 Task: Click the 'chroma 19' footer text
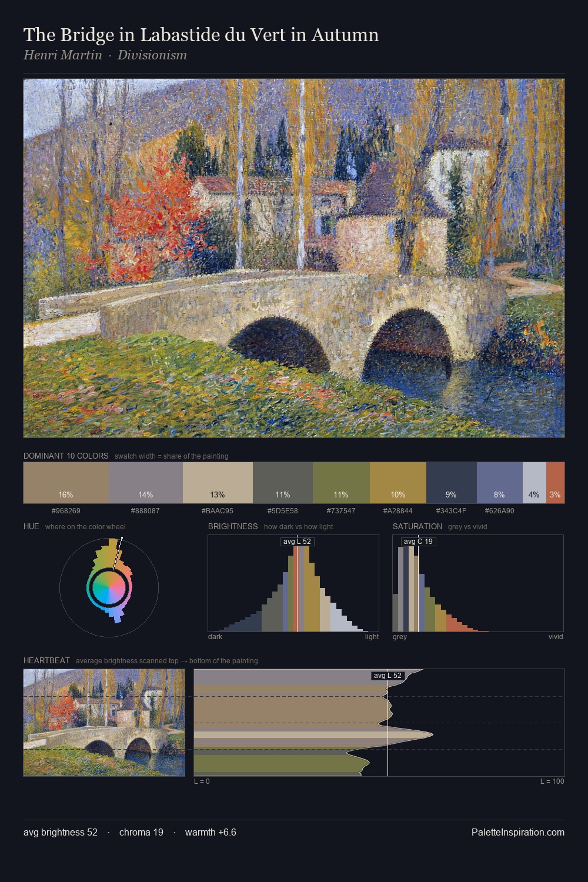[141, 832]
